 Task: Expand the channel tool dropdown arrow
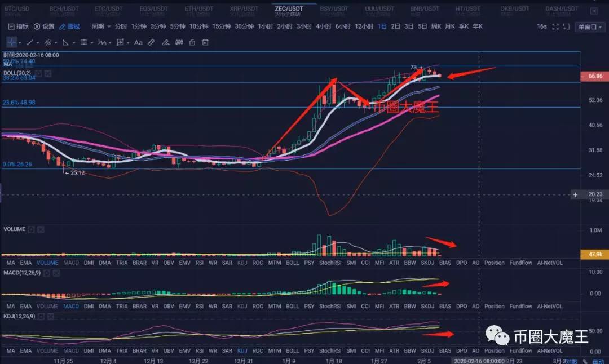tap(56, 43)
